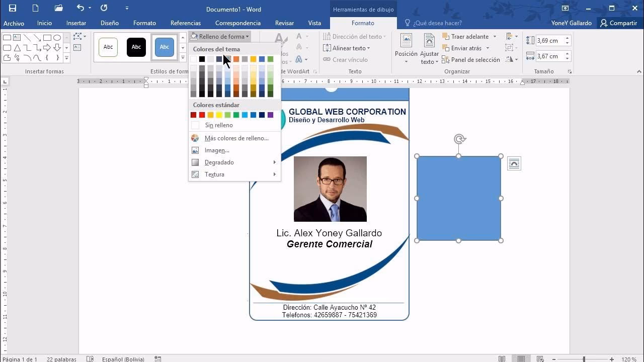Pick the red standard color swatch
This screenshot has height=362, width=644.
(202, 115)
